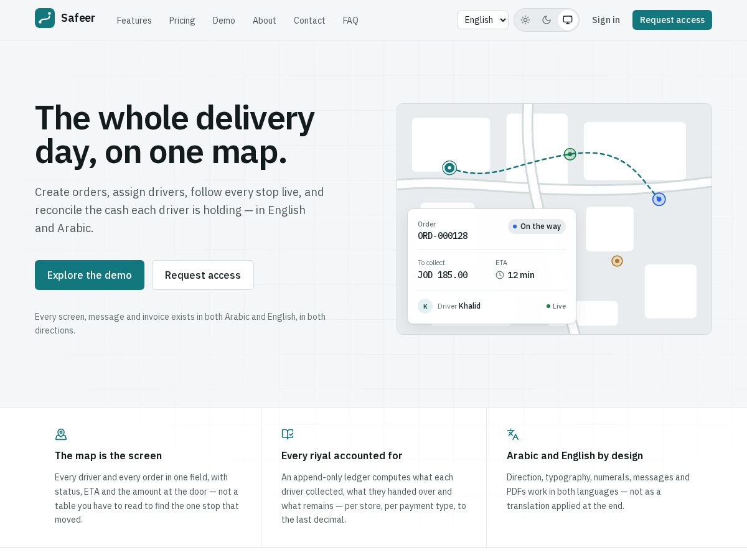Open the About nav item
This screenshot has height=560, width=747.
coord(264,21)
